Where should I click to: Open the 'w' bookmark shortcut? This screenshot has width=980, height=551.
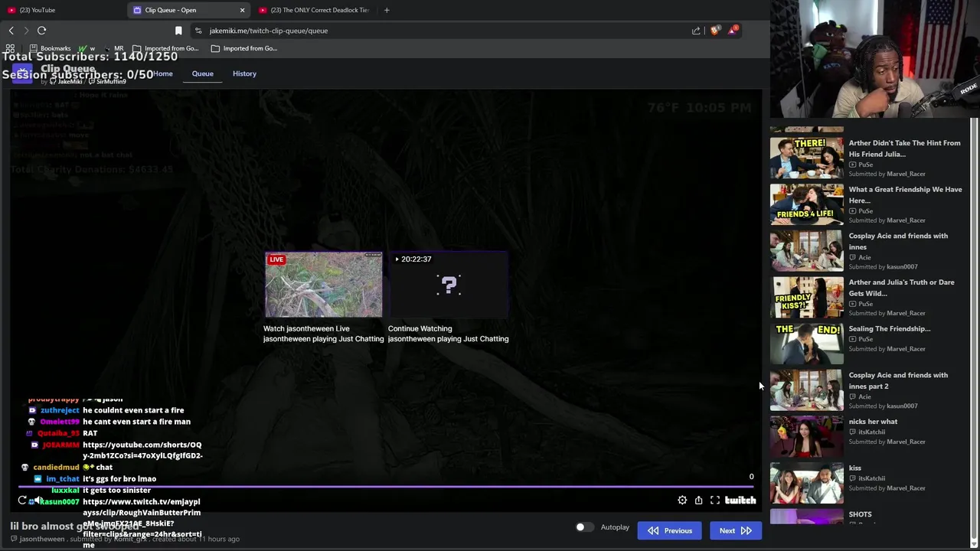[87, 48]
